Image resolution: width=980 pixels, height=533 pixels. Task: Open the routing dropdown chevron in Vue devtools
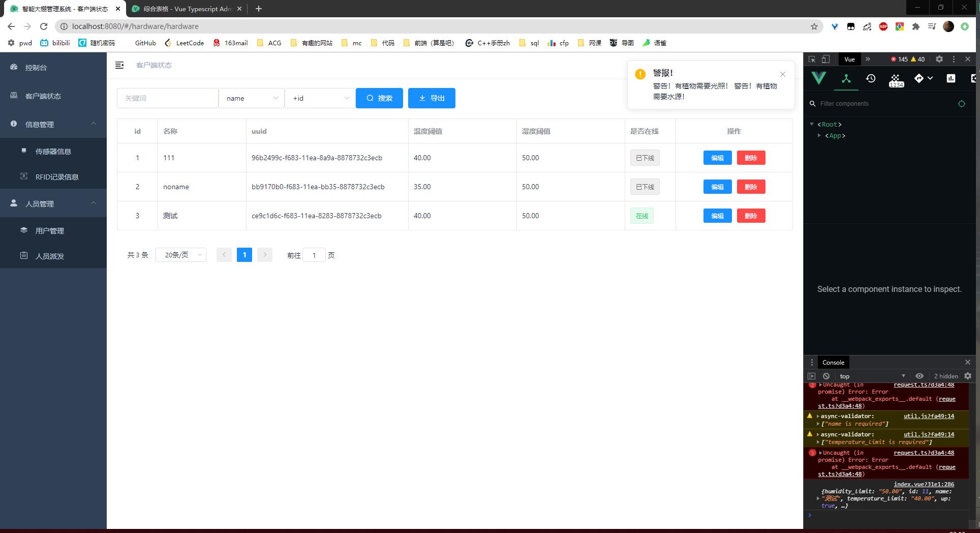tap(930, 78)
